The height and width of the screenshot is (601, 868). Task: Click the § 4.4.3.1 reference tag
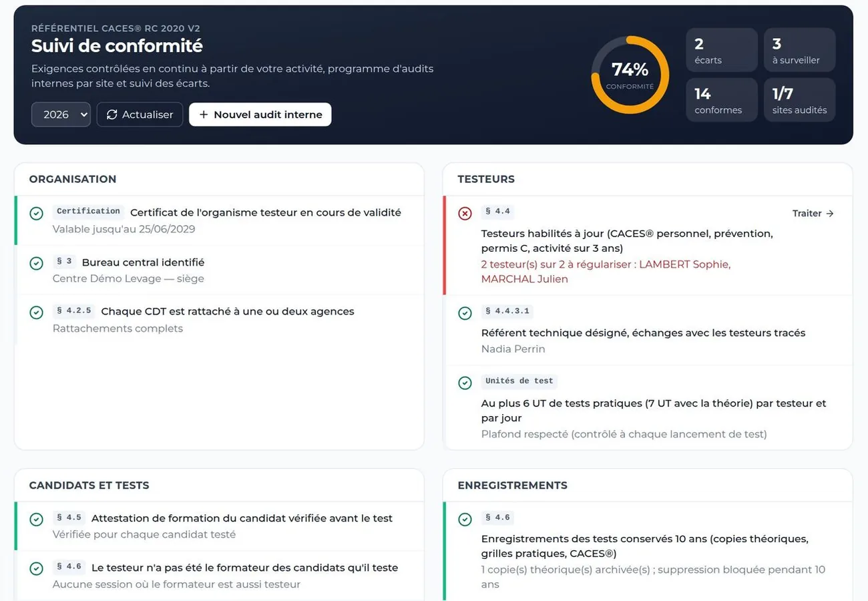pos(507,311)
